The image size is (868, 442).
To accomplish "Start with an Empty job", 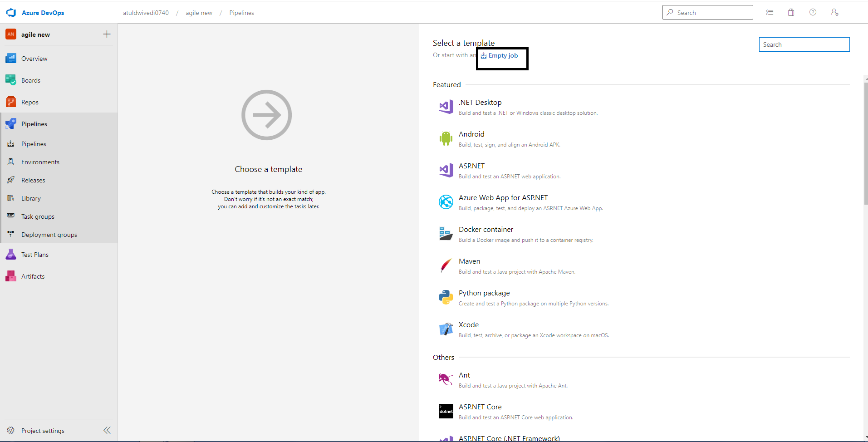I will [x=499, y=55].
